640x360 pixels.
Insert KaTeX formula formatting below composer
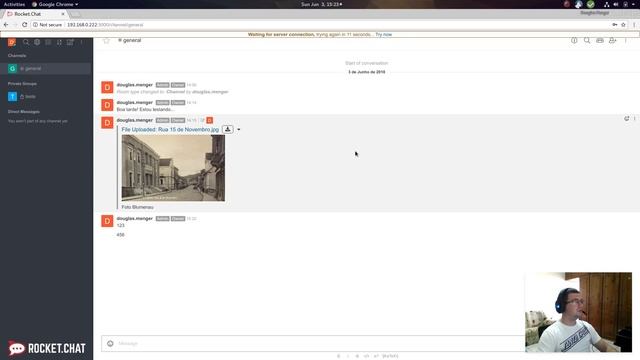(x=390, y=356)
